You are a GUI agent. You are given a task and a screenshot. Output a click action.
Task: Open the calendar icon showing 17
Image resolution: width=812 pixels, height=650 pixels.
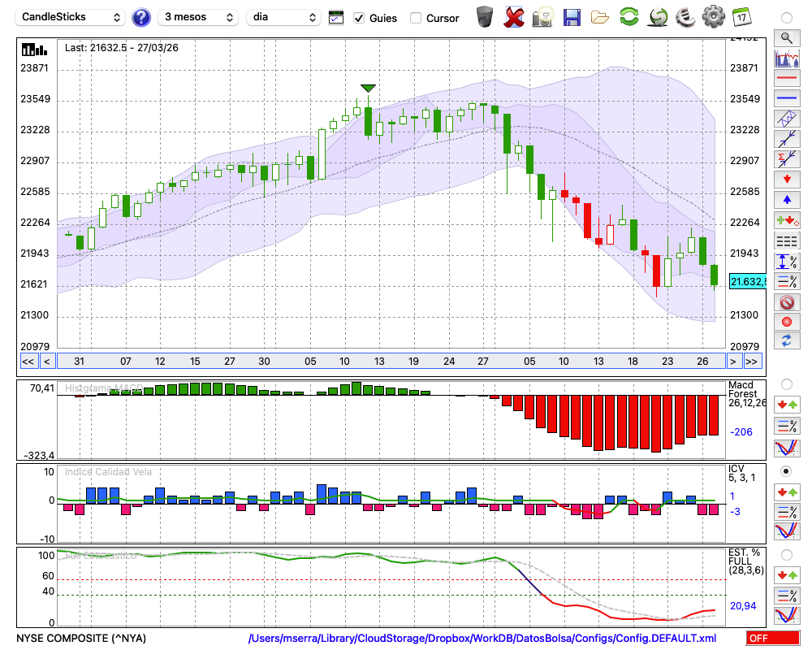pyautogui.click(x=741, y=17)
